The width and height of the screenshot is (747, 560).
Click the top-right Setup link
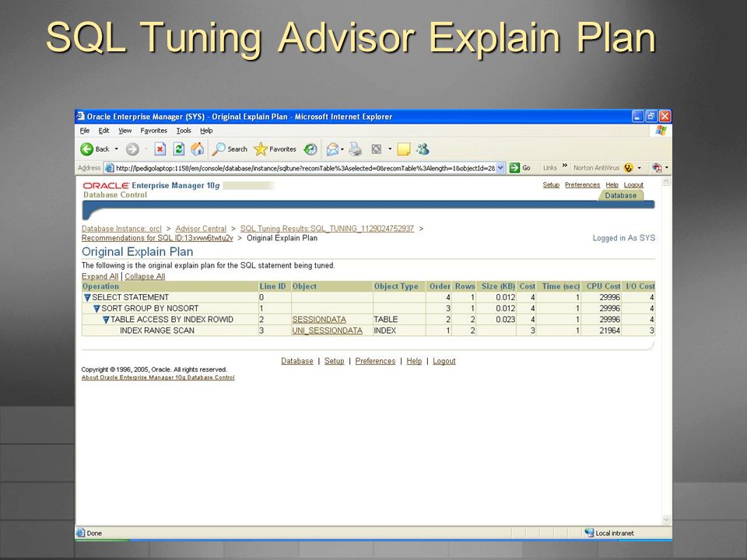point(551,185)
